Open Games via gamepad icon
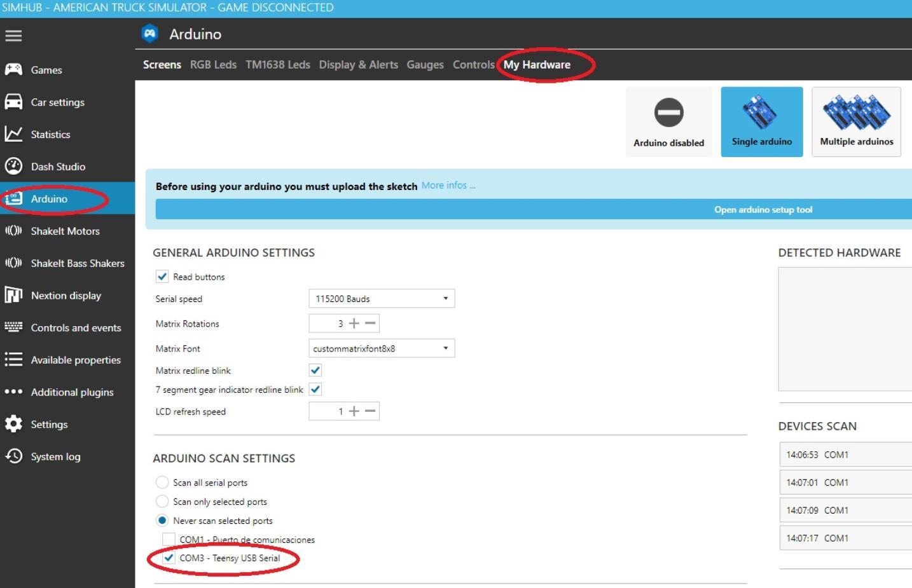912x588 pixels. click(13, 69)
